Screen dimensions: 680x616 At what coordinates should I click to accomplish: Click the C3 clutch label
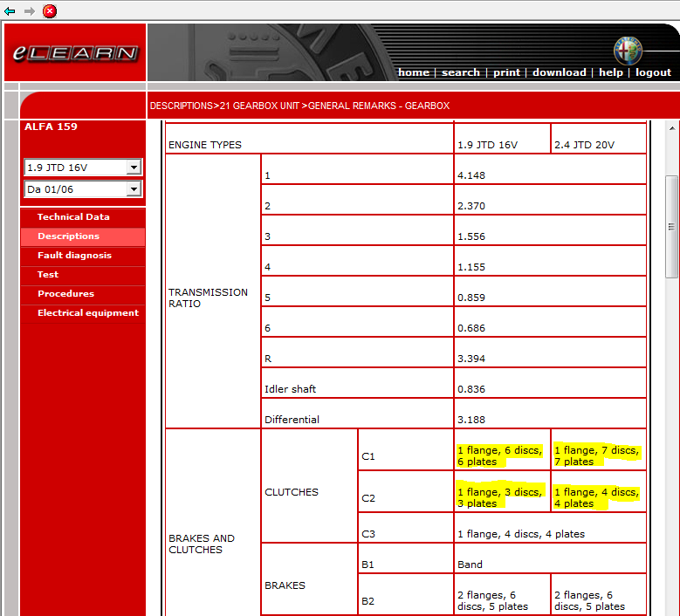click(x=367, y=534)
